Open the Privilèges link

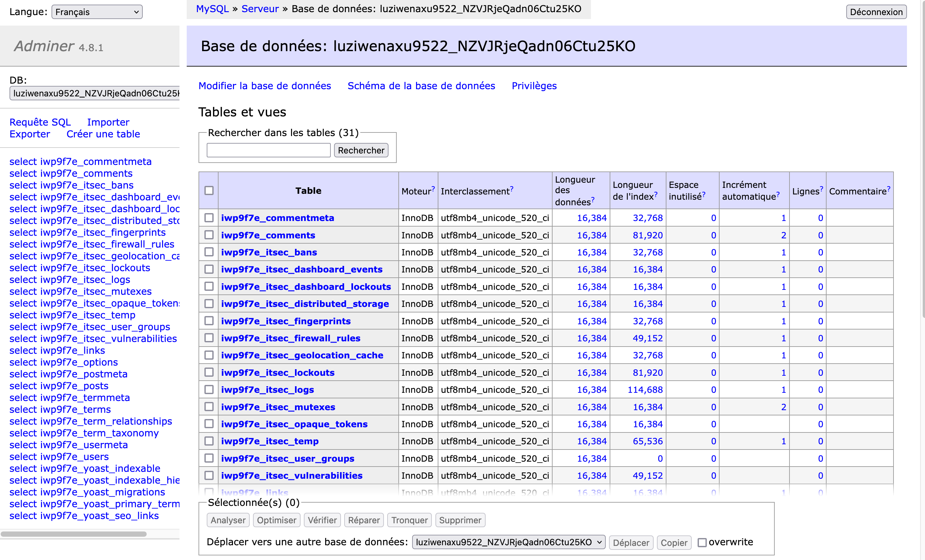pos(534,86)
